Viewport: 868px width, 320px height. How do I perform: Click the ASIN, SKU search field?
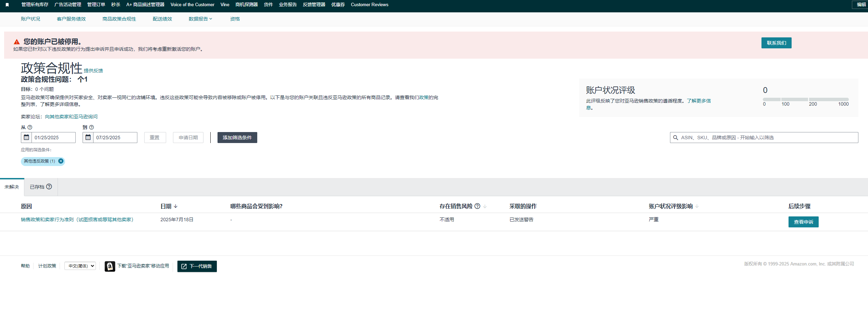[x=764, y=138]
